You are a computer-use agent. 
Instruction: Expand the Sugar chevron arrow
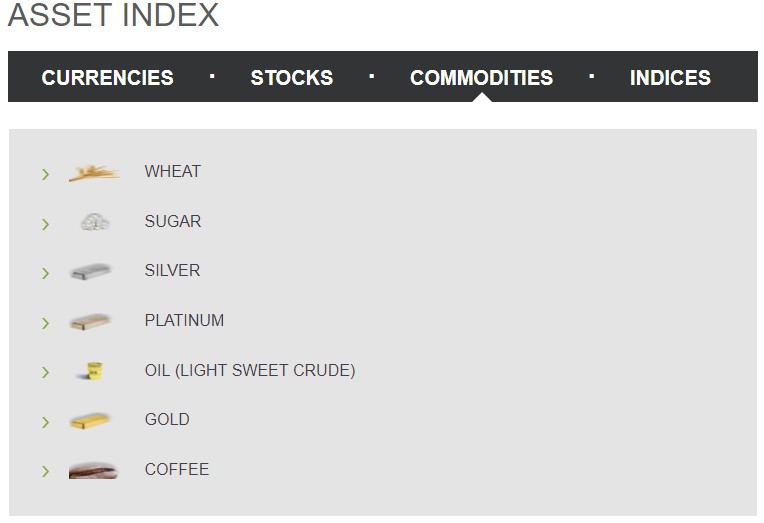45,224
